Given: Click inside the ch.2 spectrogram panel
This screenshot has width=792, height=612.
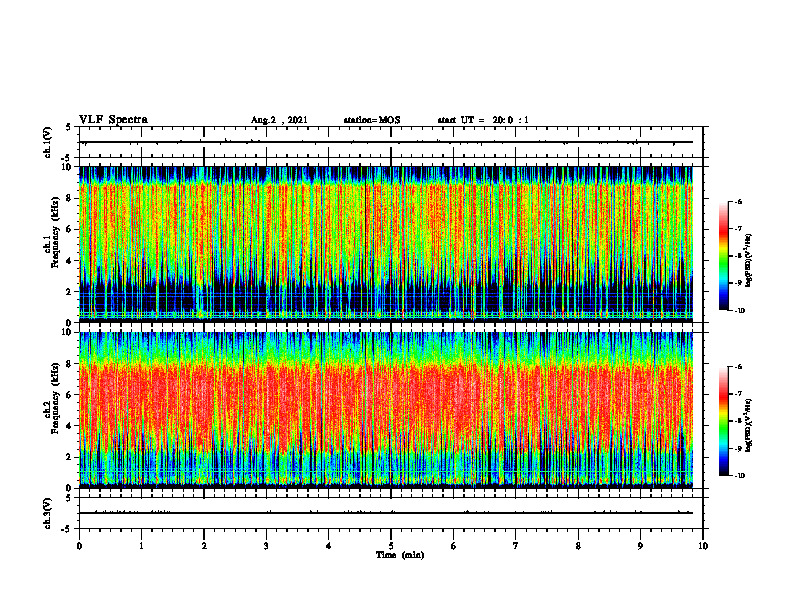Looking at the screenshot, I should [x=385, y=410].
